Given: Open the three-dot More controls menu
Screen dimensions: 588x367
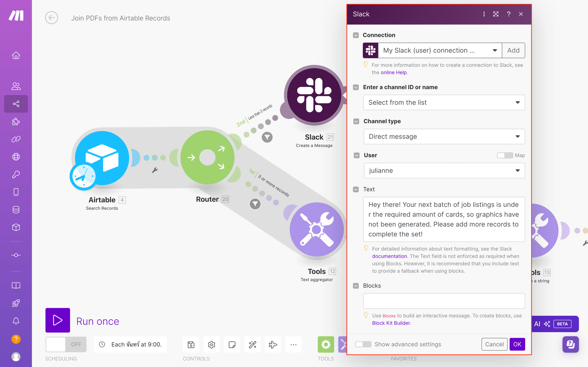Looking at the screenshot, I should point(293,344).
